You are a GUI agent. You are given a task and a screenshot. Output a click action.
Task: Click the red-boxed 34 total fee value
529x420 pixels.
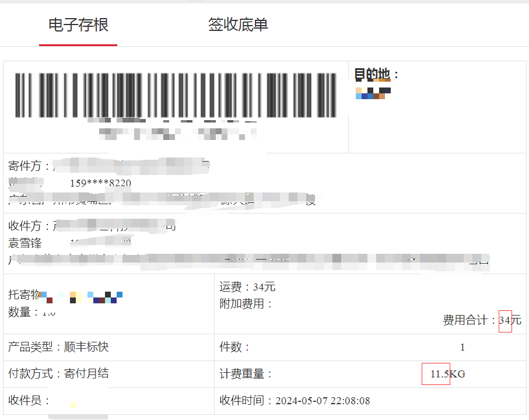505,320
